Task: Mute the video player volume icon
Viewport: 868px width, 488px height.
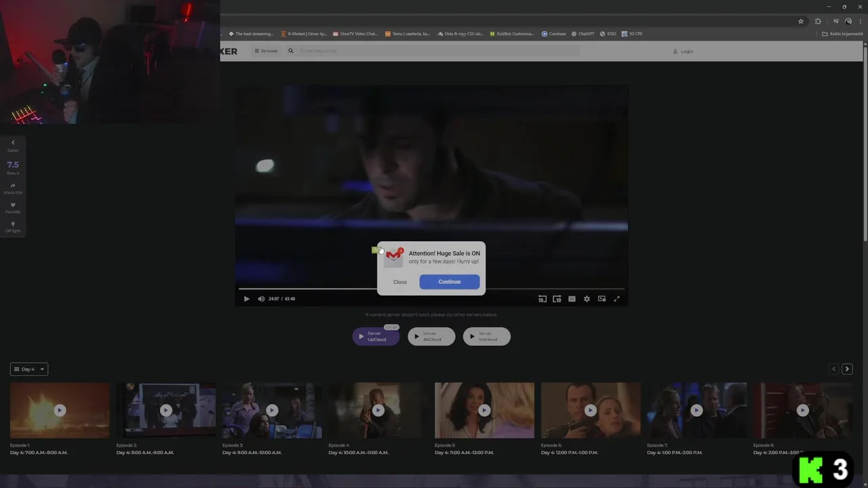Action: (261, 299)
